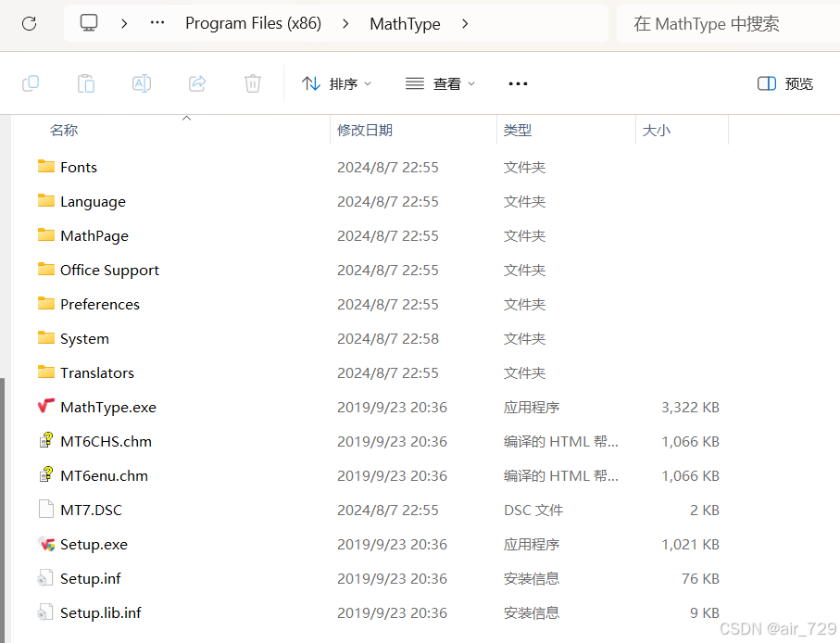Select the System folder icon

(x=46, y=337)
